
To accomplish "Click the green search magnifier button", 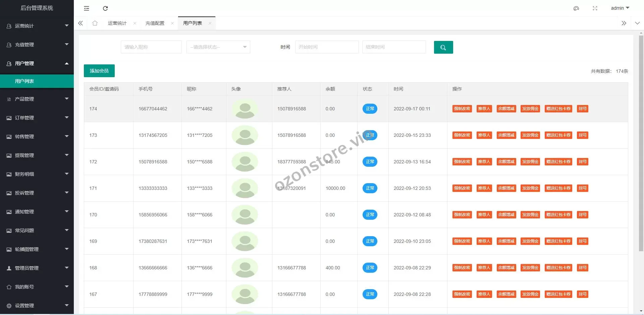I will (x=443, y=47).
